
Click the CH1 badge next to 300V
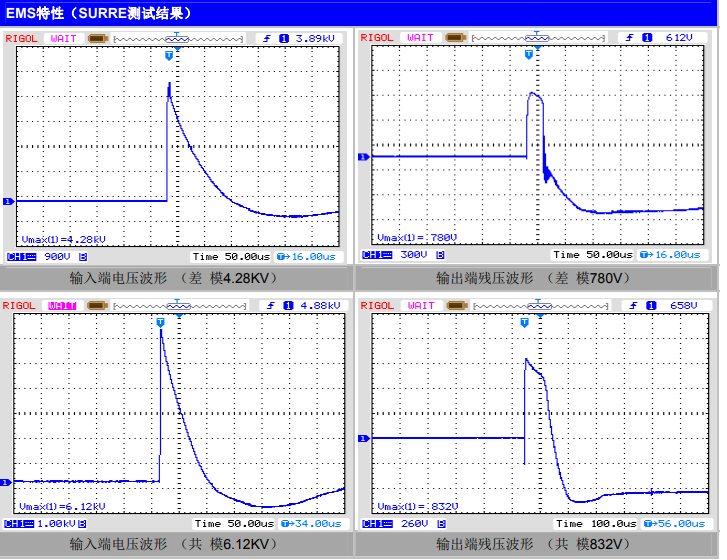point(377,255)
